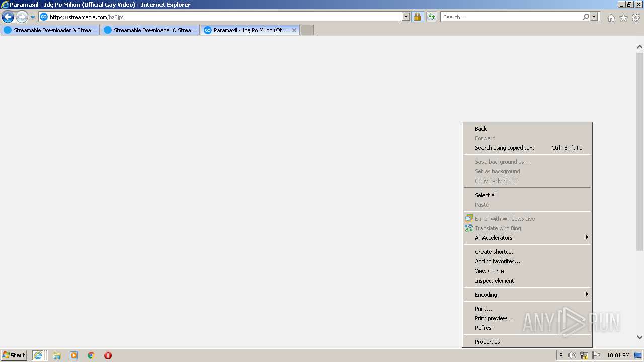This screenshot has height=362, width=644.
Task: Focus the Search box field
Action: 511,17
